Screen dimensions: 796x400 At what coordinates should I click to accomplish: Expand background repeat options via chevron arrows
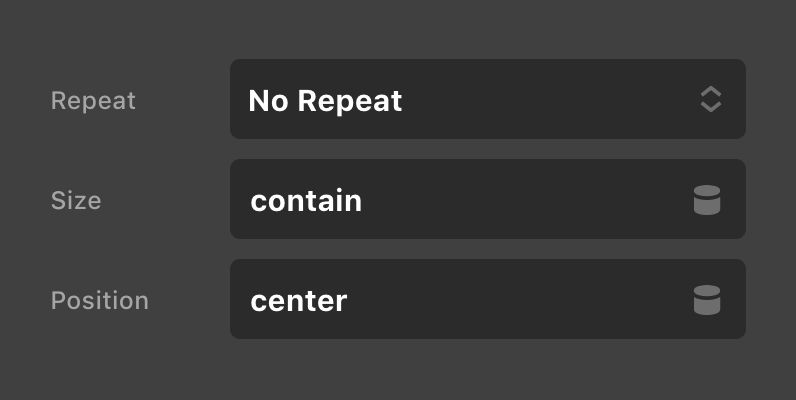click(710, 99)
